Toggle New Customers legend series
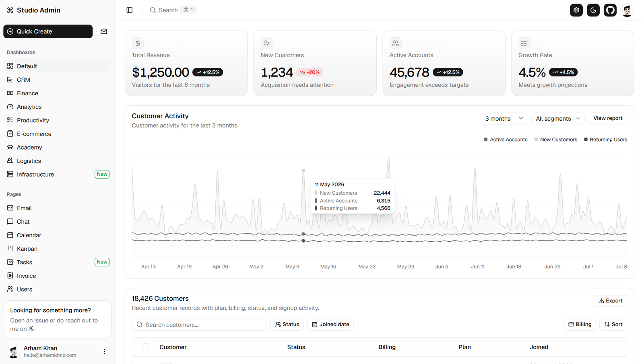The height and width of the screenshot is (364, 644). (x=556, y=140)
